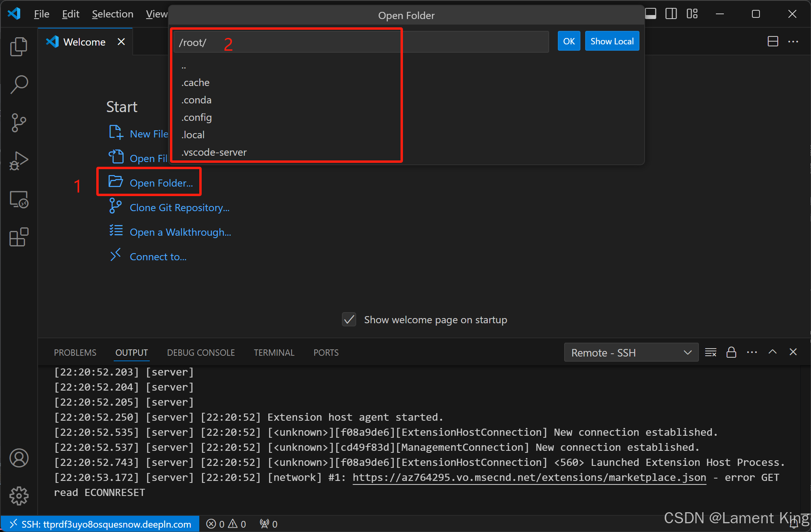Switch to the TERMINAL tab
Screen dimensions: 811x532
(274, 353)
